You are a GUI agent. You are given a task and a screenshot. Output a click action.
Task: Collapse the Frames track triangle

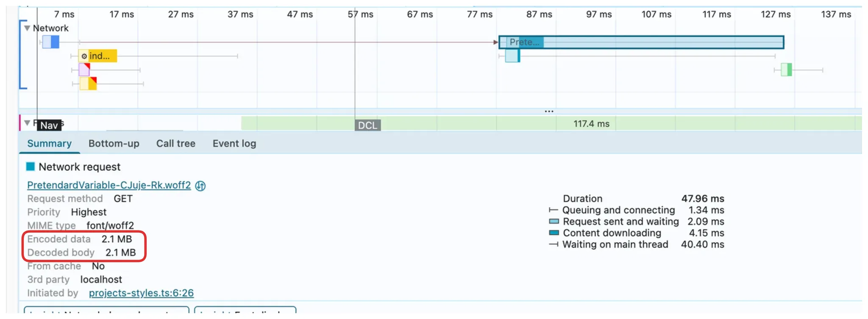tap(27, 123)
